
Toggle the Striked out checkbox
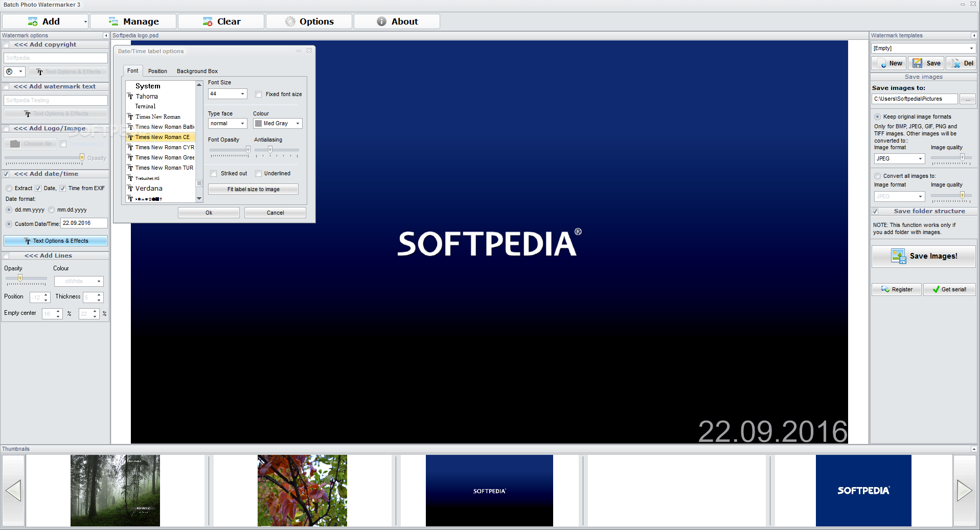click(x=214, y=174)
